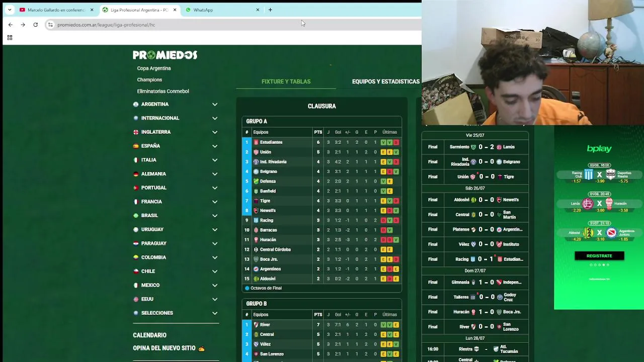Open the Eliminatorias Conmebol link
Viewport: 644px width, 362px height.
click(163, 92)
